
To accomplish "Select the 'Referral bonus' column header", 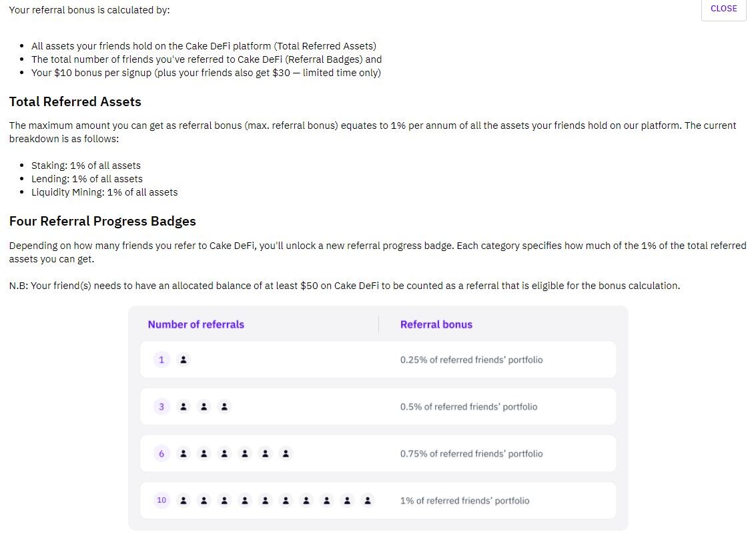I will tap(436, 324).
